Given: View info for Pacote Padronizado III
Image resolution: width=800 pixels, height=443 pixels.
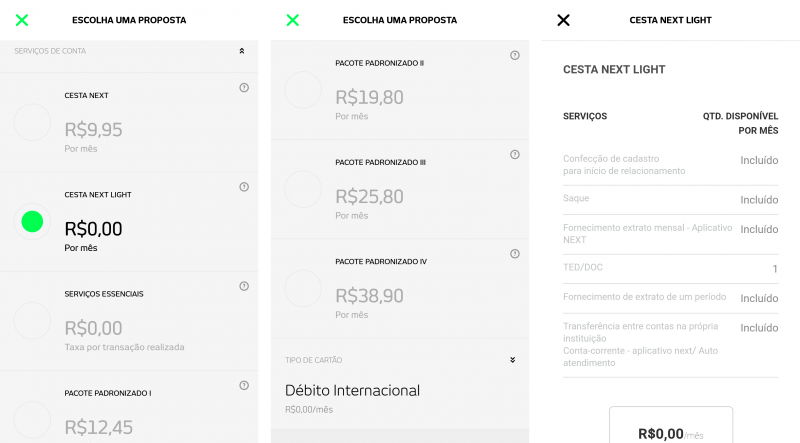Looking at the screenshot, I should 515,154.
